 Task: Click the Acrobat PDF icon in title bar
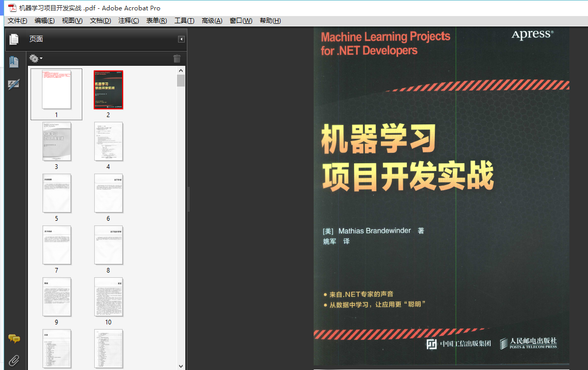(x=12, y=8)
